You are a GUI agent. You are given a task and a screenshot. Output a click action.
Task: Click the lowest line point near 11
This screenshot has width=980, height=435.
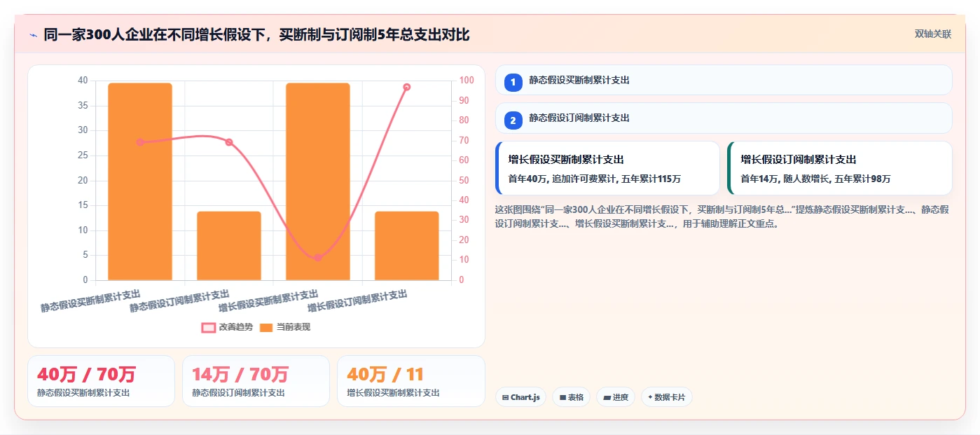tap(318, 258)
